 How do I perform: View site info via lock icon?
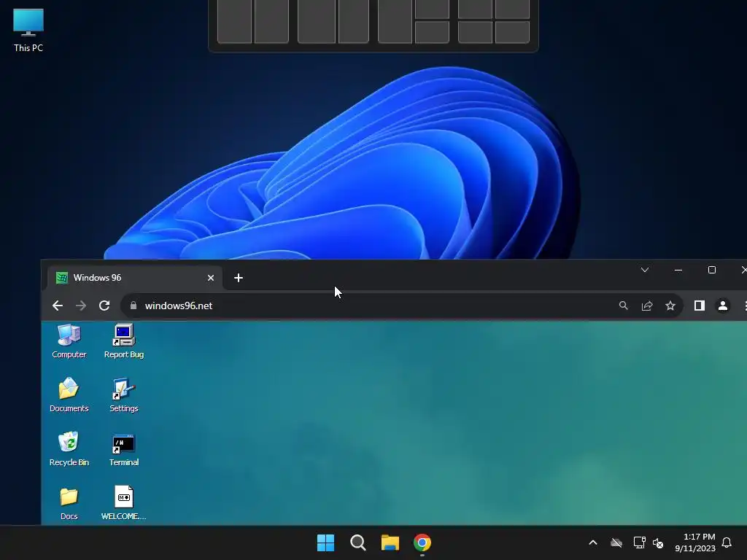pos(133,306)
